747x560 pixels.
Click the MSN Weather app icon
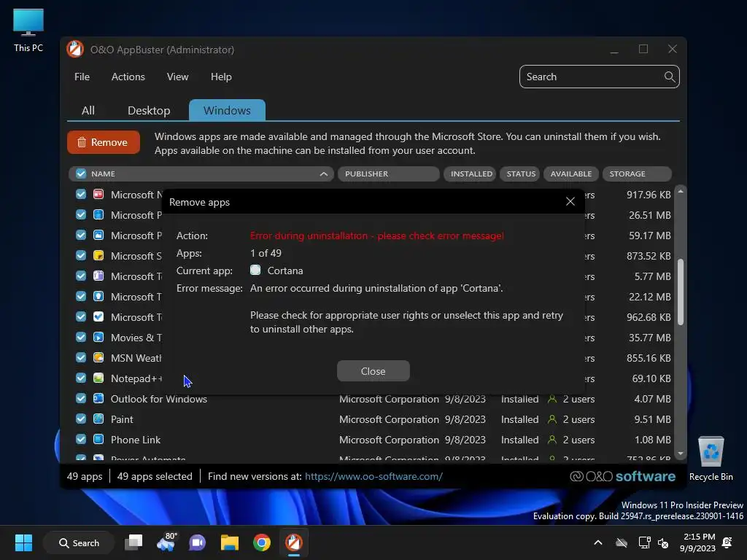point(98,357)
